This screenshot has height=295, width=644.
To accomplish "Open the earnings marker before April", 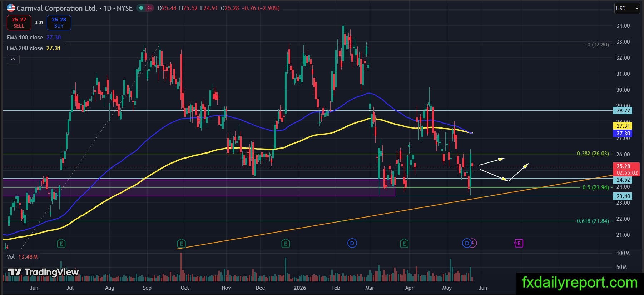I will [x=404, y=244].
